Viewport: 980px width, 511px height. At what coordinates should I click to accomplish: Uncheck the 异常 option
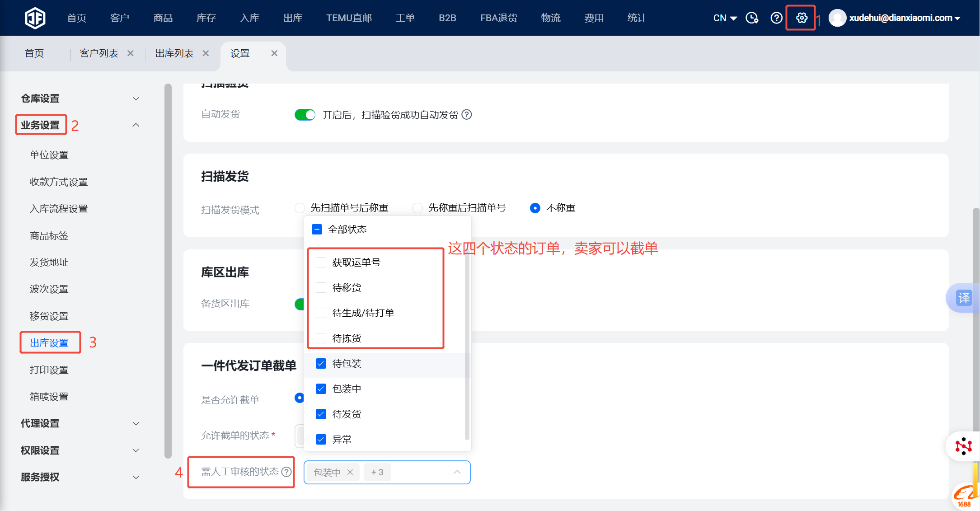[x=321, y=440]
